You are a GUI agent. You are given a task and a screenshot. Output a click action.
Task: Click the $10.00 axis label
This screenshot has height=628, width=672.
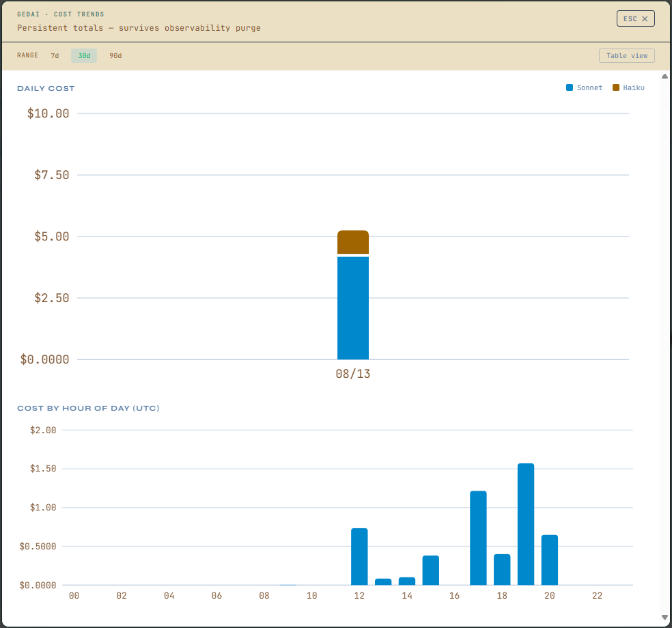pyautogui.click(x=48, y=113)
